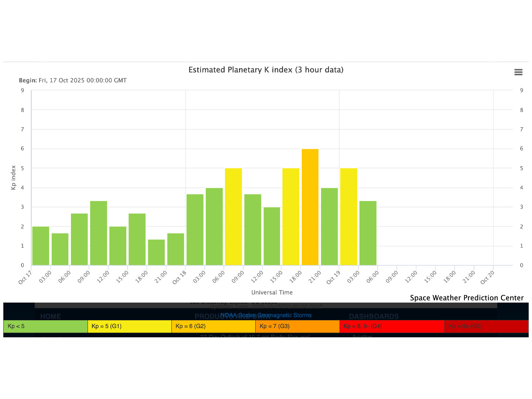
Task: Select the dark red Kp = 9o (G5) swatch
Action: pyautogui.click(x=486, y=326)
